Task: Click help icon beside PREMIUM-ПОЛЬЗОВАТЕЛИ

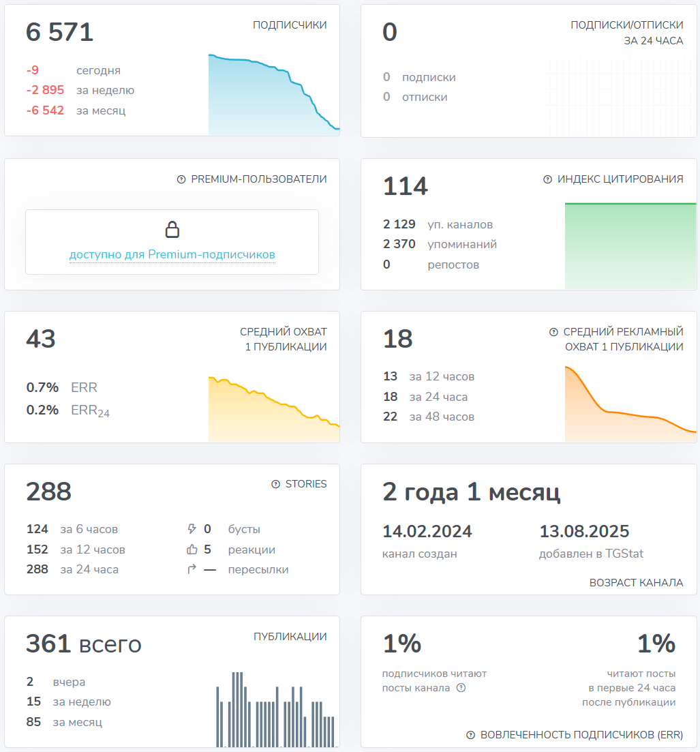Action: click(181, 179)
